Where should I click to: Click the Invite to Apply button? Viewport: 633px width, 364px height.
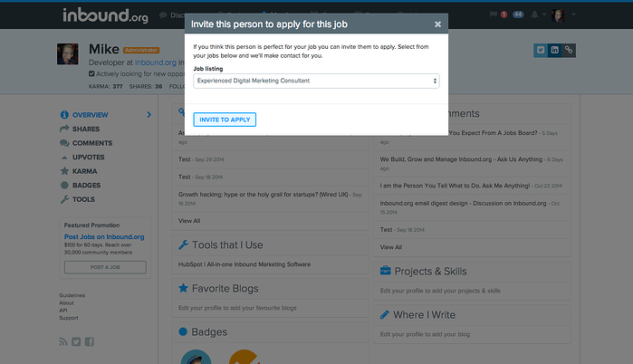click(x=225, y=120)
